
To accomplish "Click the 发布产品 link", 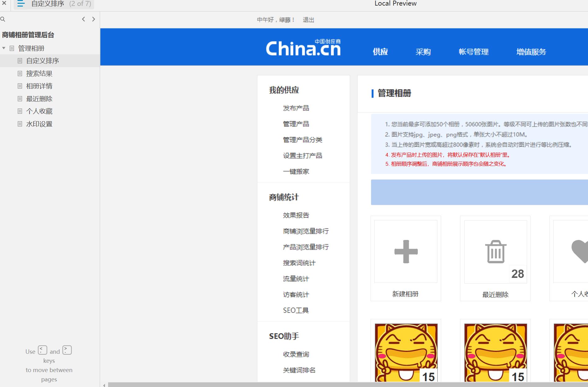I will click(296, 108).
